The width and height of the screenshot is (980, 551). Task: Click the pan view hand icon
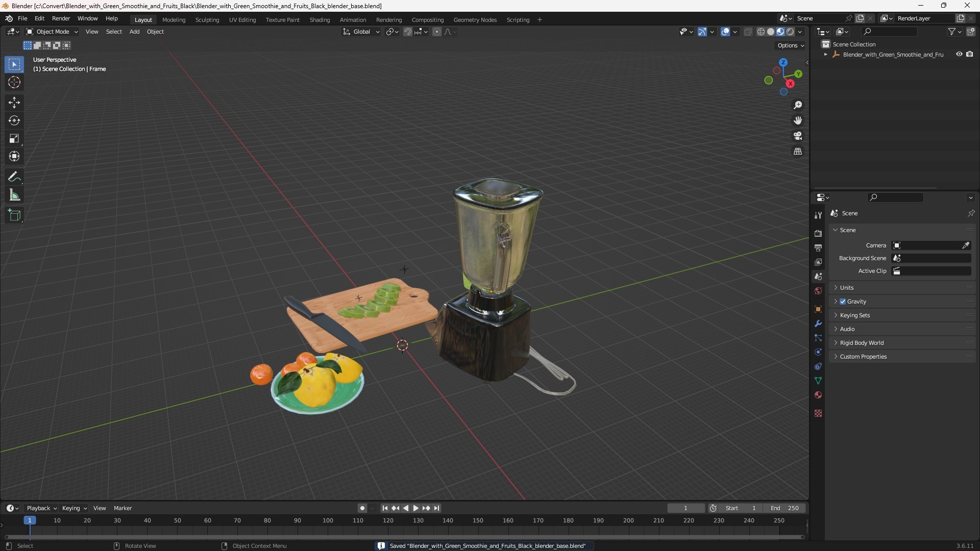(798, 120)
